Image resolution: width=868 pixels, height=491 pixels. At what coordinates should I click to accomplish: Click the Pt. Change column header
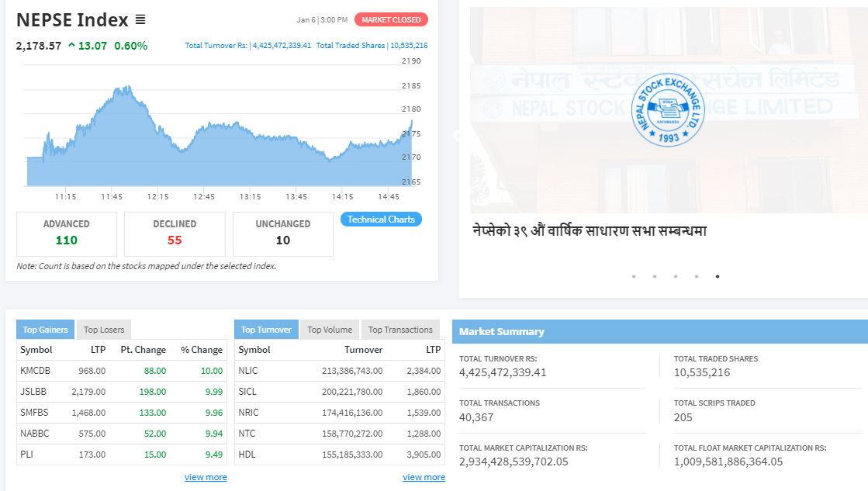[x=144, y=350]
